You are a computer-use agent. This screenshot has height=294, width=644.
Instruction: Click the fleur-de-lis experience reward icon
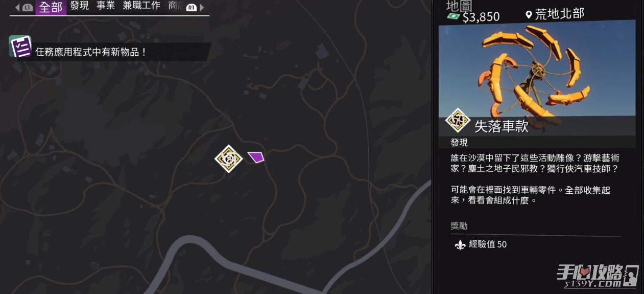[460, 245]
